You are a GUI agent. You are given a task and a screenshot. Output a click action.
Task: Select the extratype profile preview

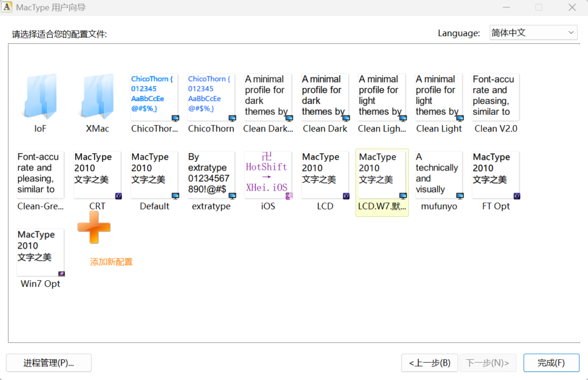[x=211, y=175]
